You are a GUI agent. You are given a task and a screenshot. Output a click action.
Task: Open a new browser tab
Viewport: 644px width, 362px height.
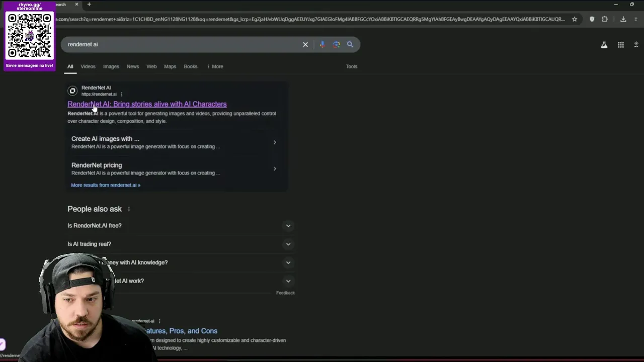(89, 5)
